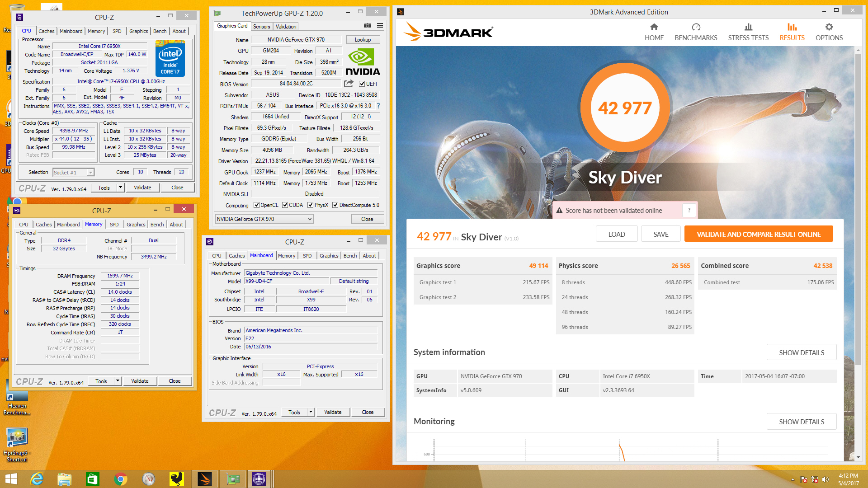Click the SAVE button in 3DMark
This screenshot has height=488, width=868.
[660, 234]
